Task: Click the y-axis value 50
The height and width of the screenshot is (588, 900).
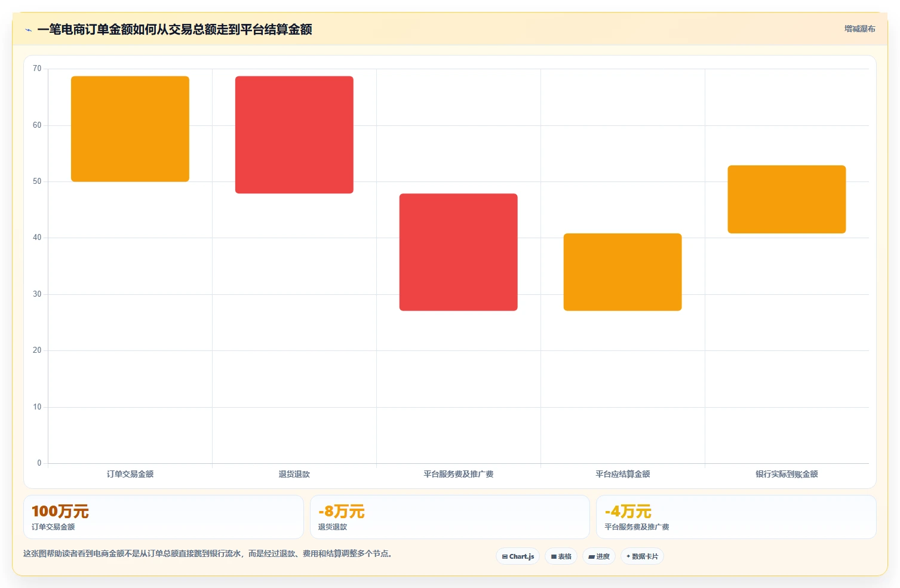Action: [37, 181]
